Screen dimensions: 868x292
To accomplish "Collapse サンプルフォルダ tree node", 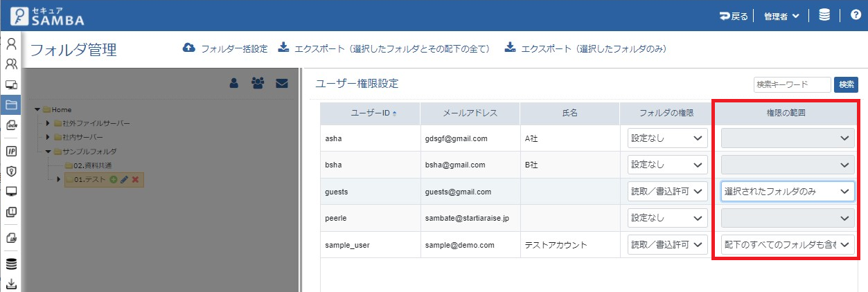I will (48, 151).
